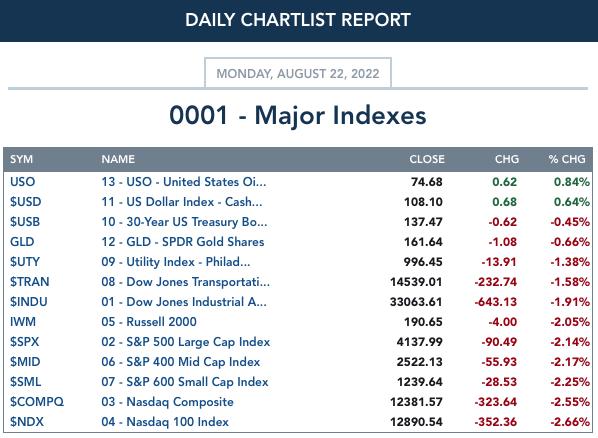Open the $UTY symbol link
598x438 pixels.
[25, 262]
